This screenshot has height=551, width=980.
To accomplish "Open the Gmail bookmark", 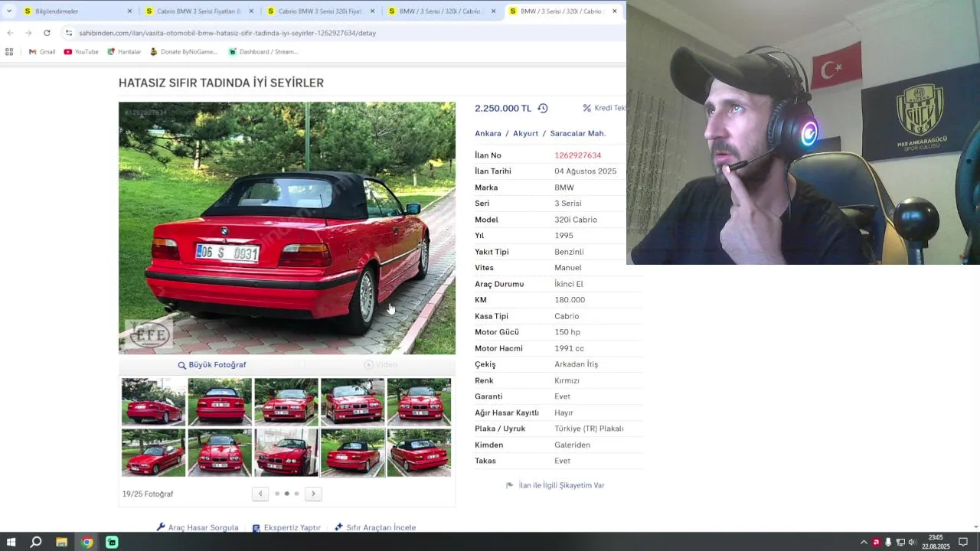I will coord(42,52).
